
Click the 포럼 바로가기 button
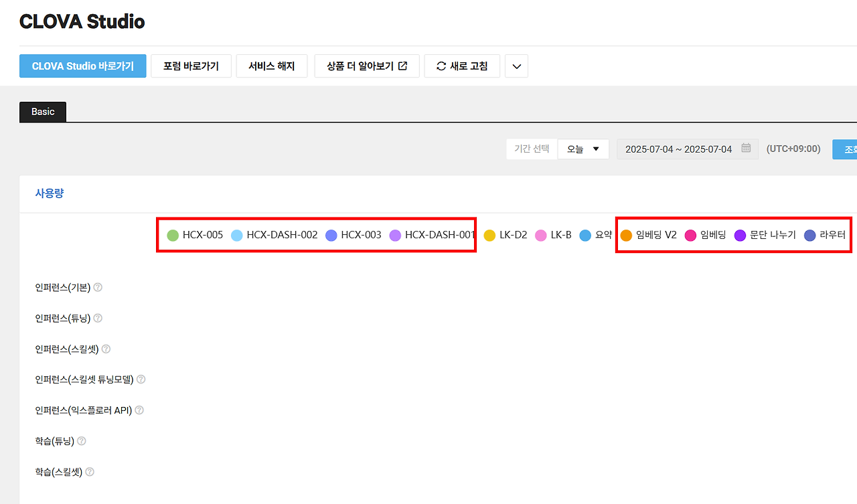[x=191, y=66]
